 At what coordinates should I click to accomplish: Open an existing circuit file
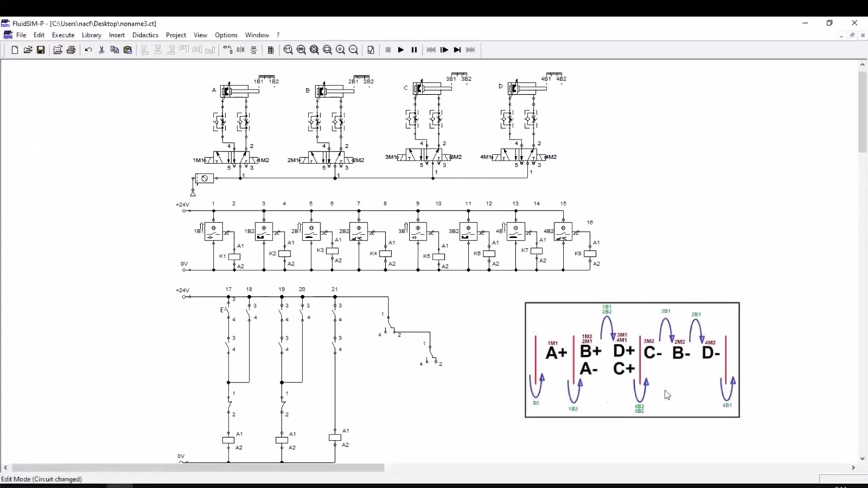click(x=28, y=49)
